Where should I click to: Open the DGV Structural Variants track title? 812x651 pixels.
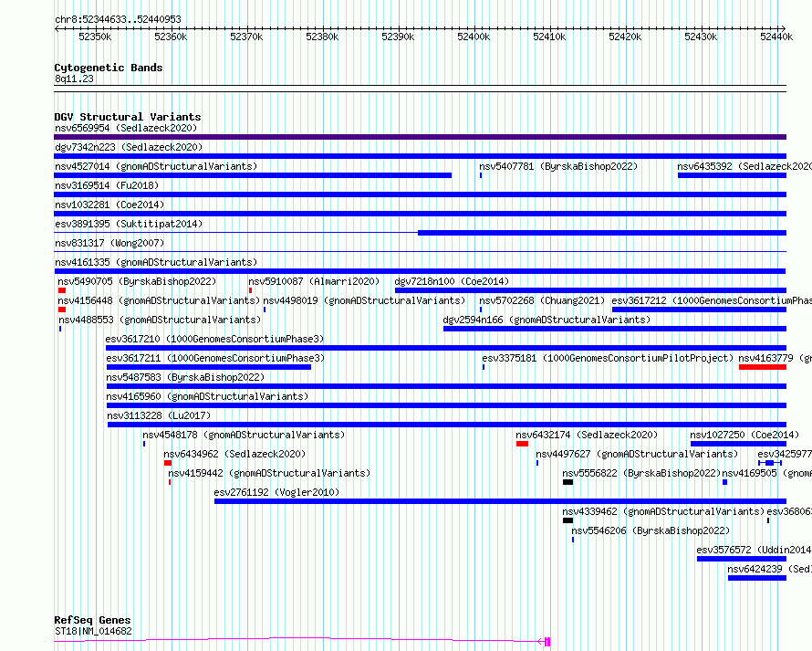click(x=128, y=117)
